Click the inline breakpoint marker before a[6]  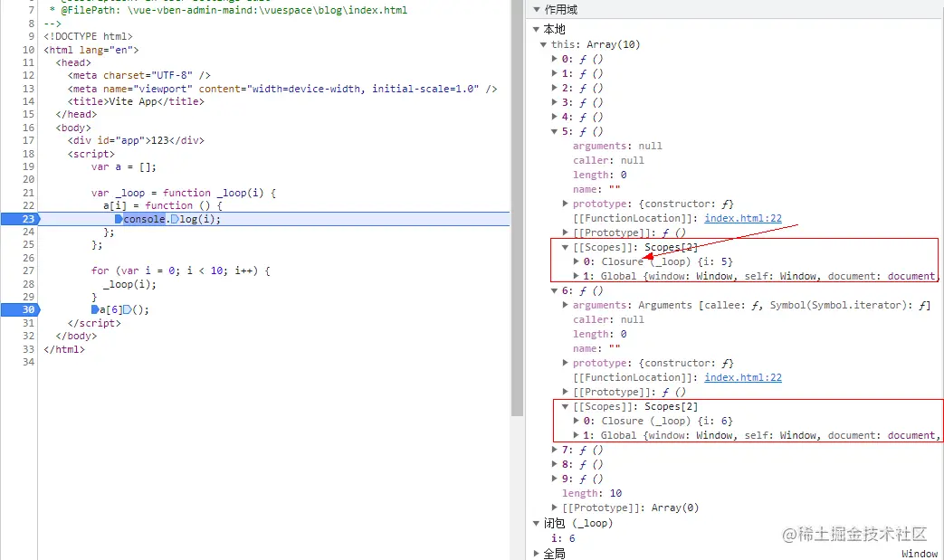(x=93, y=309)
